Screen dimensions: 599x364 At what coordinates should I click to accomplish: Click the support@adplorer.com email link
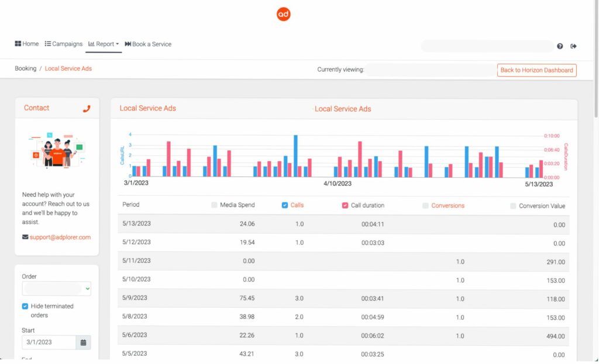coord(60,237)
